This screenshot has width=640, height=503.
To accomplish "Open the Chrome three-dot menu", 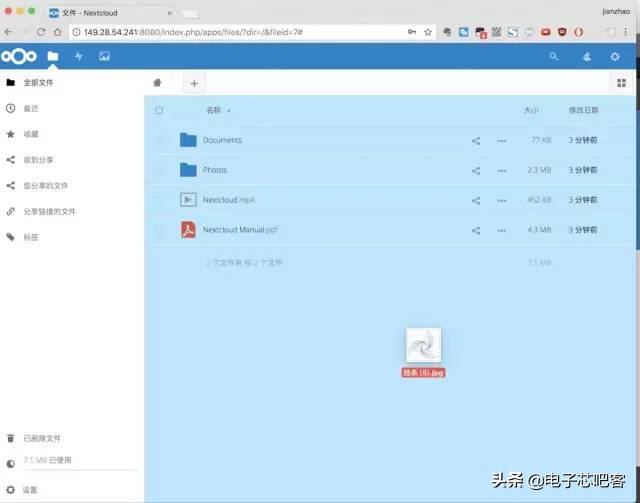I will point(625,32).
